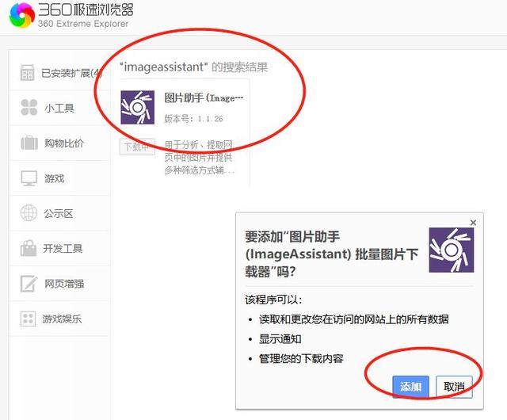Click the 公示区 globe icon
Screen dimensions: 507x420
click(29, 213)
